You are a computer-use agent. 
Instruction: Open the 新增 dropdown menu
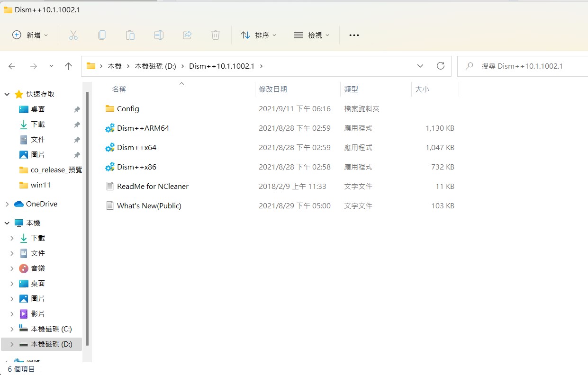(30, 35)
